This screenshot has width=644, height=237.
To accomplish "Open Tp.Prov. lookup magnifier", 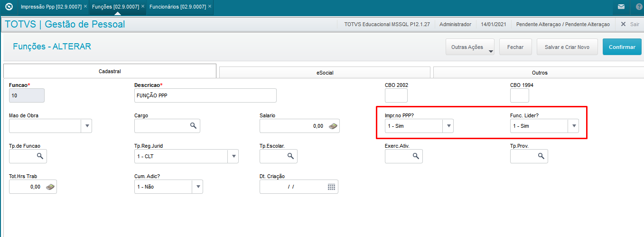I will coord(541,156).
